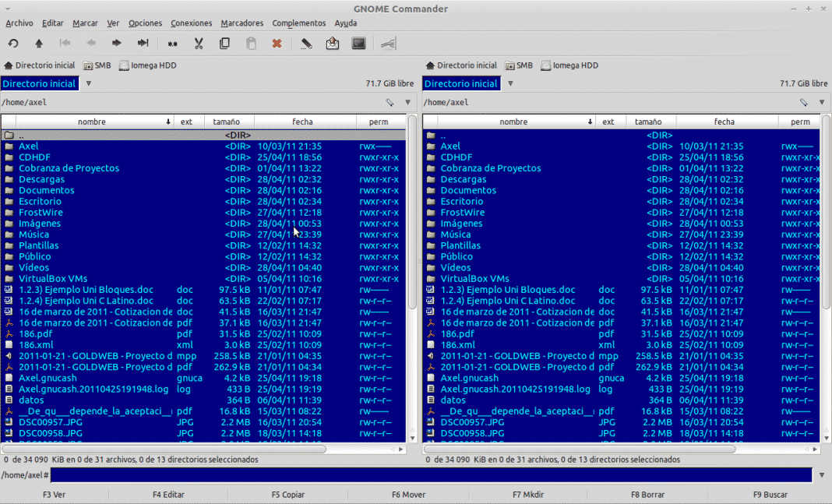Click the F9 Buscar button

(x=770, y=495)
